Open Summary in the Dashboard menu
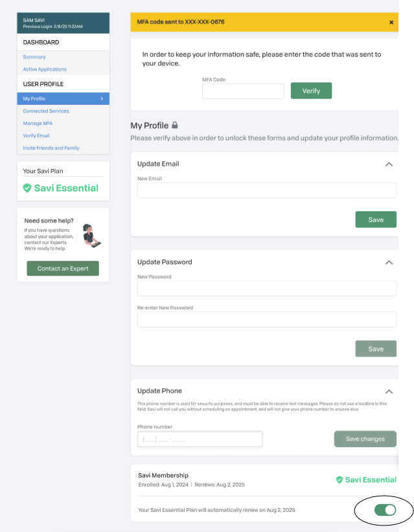This screenshot has height=532, width=414. [34, 57]
